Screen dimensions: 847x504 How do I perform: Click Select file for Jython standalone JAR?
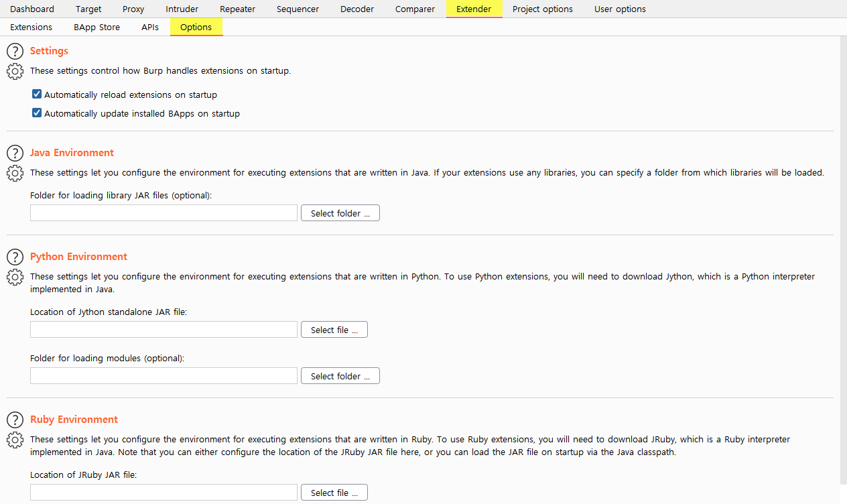334,330
